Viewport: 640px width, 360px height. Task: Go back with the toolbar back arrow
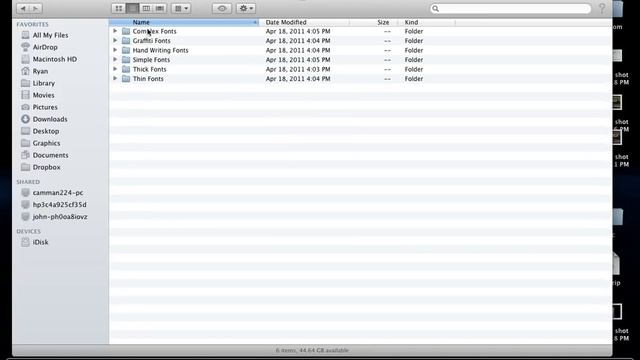pyautogui.click(x=23, y=8)
